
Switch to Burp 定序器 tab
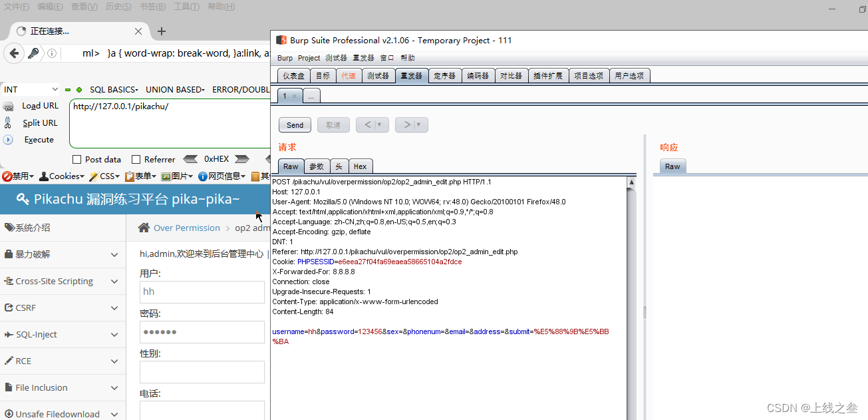click(444, 76)
